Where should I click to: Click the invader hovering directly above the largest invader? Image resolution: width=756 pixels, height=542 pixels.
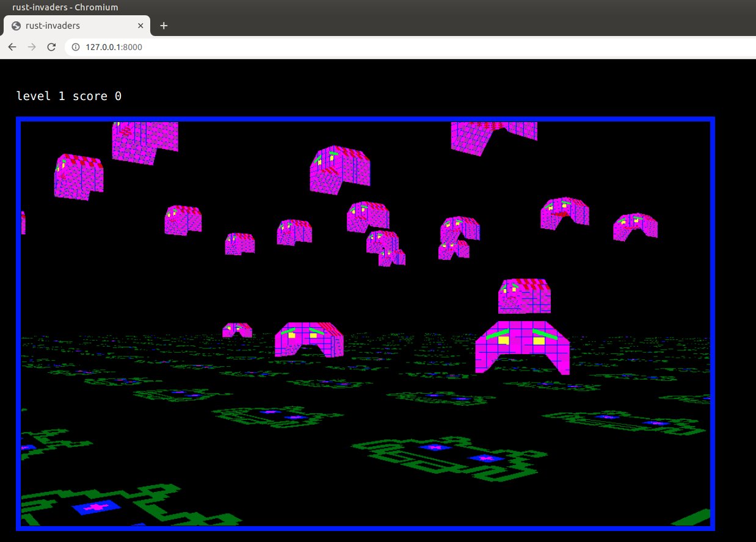[x=525, y=296]
